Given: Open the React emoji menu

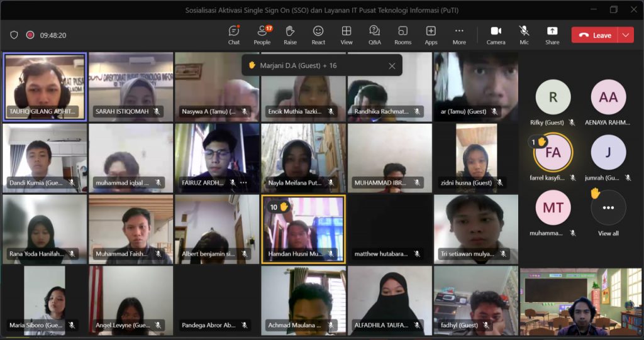Looking at the screenshot, I should [x=318, y=35].
